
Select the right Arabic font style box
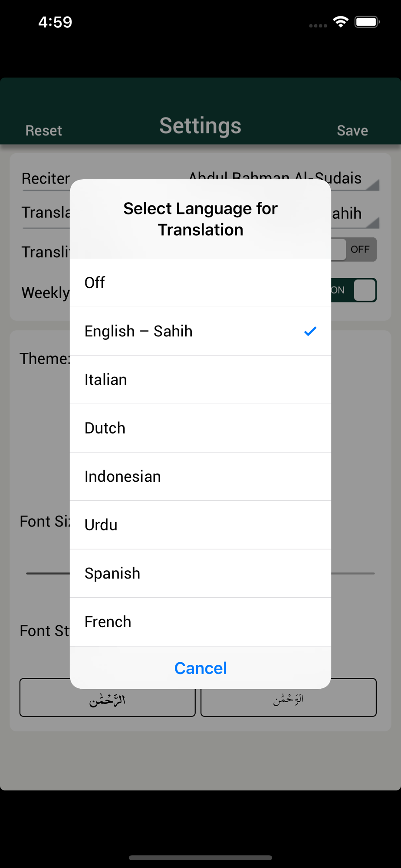[x=289, y=697]
